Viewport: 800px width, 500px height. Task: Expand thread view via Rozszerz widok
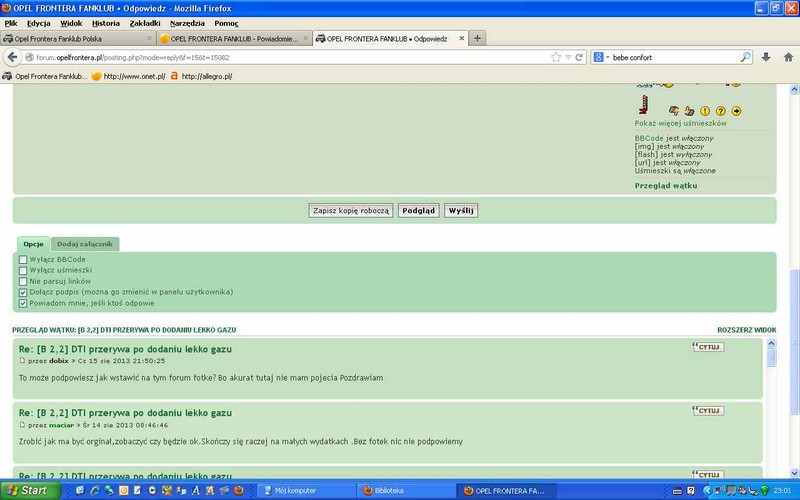coord(746,329)
